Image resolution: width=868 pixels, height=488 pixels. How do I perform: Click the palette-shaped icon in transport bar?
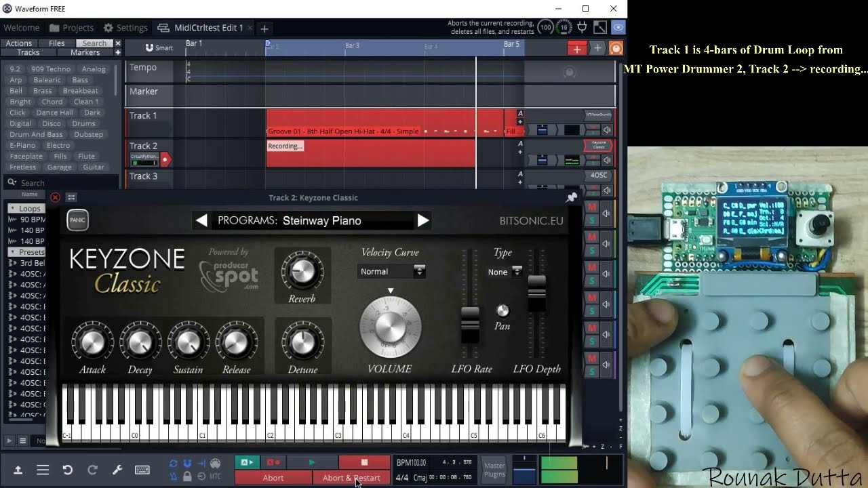pos(215,464)
